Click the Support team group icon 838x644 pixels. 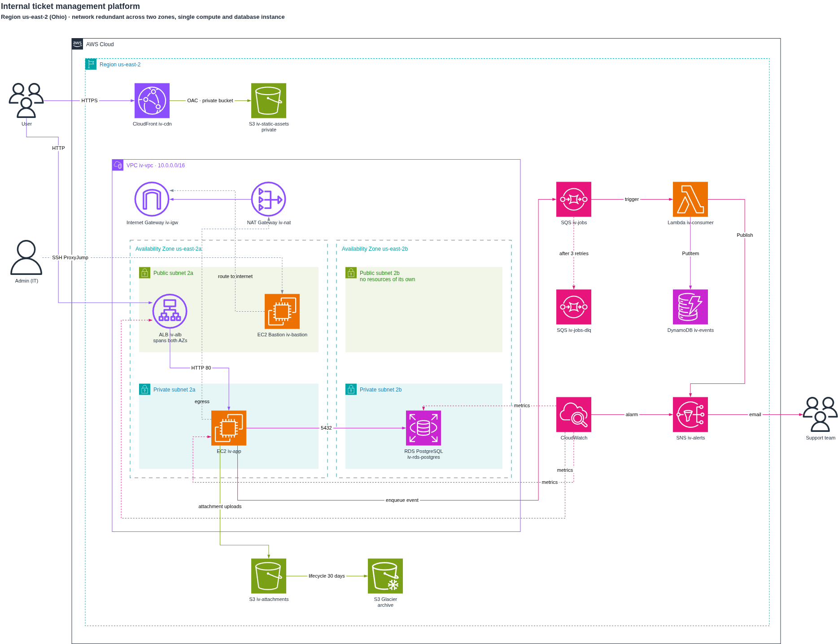[x=821, y=414]
